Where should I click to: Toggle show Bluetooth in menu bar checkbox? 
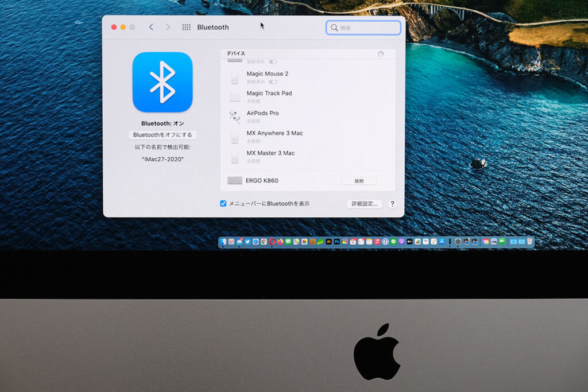[223, 204]
